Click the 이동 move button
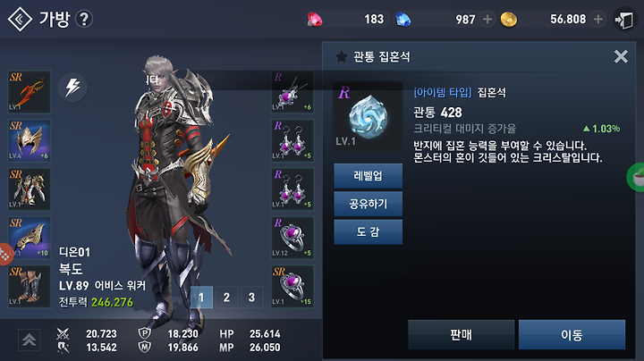Screen dimensions: 644x361 (572, 335)
